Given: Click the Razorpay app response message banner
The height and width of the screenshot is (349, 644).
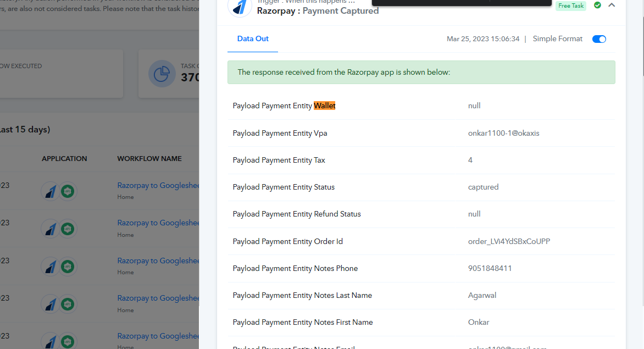Looking at the screenshot, I should 421,72.
